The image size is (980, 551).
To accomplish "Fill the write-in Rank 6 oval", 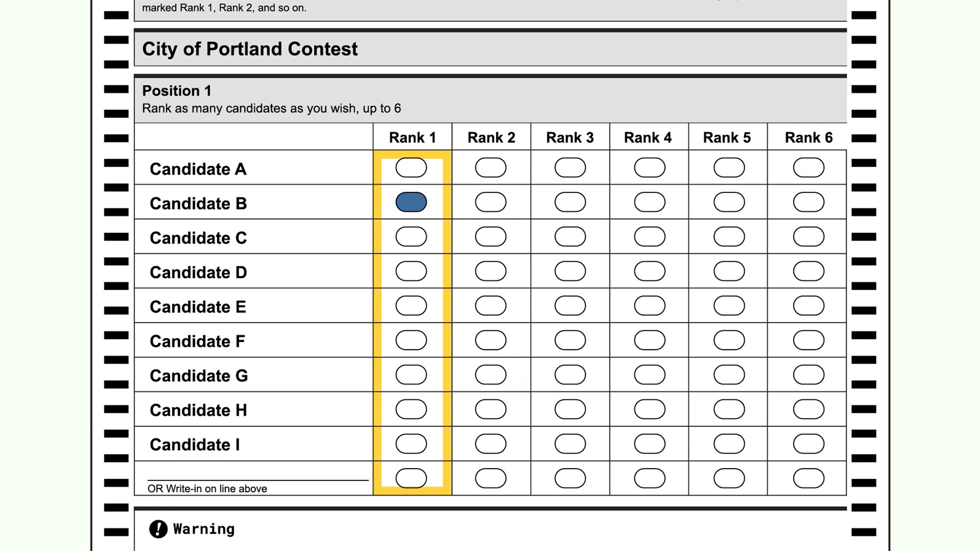I will [808, 479].
